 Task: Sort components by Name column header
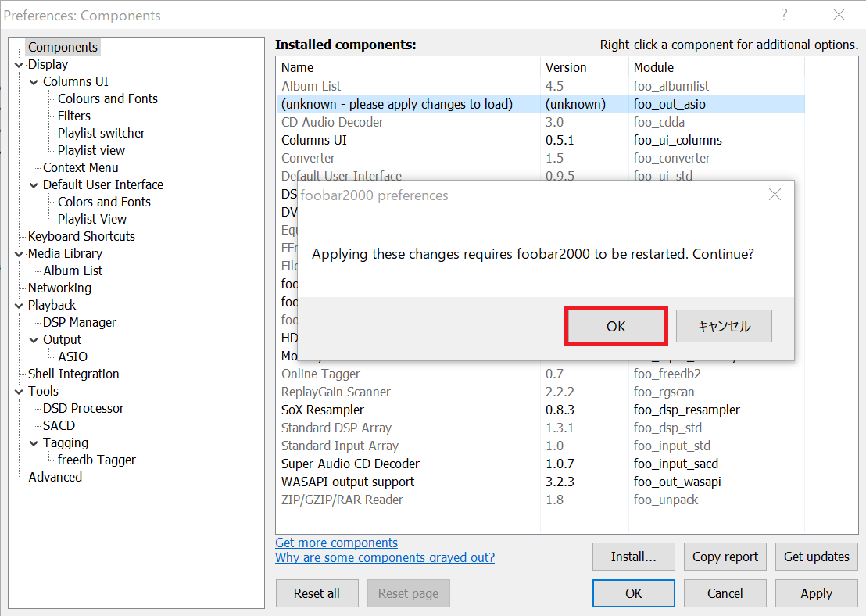(408, 67)
